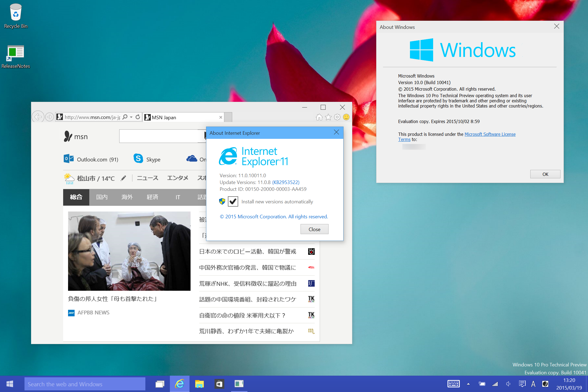Open the KB2953522 update link

[285, 182]
